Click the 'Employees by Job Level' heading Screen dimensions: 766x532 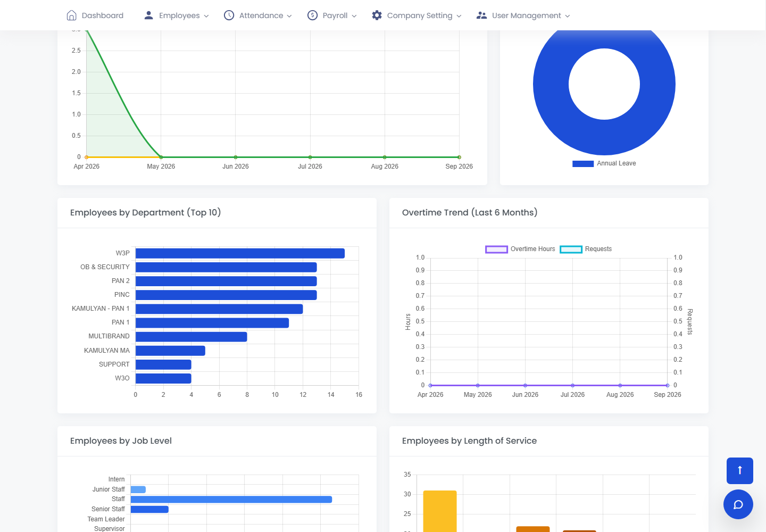[x=121, y=441]
